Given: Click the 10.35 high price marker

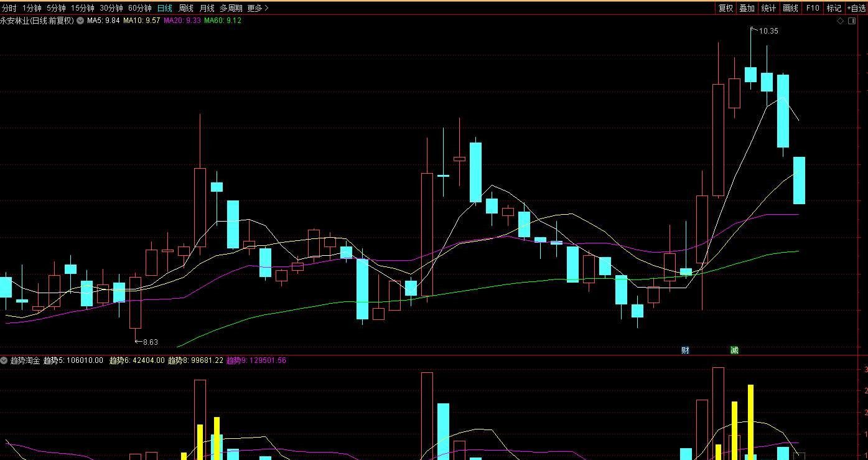Looking at the screenshot, I should pyautogui.click(x=768, y=31).
